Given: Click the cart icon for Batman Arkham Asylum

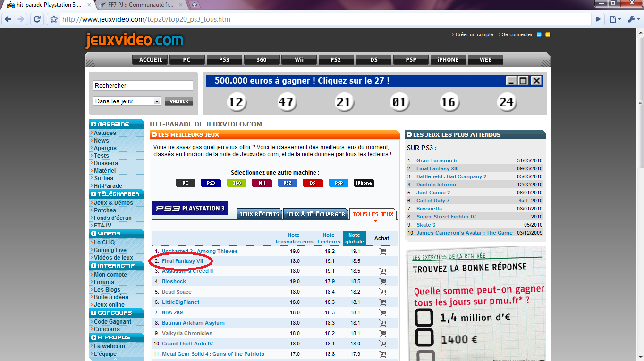Looking at the screenshot, I should [x=382, y=323].
